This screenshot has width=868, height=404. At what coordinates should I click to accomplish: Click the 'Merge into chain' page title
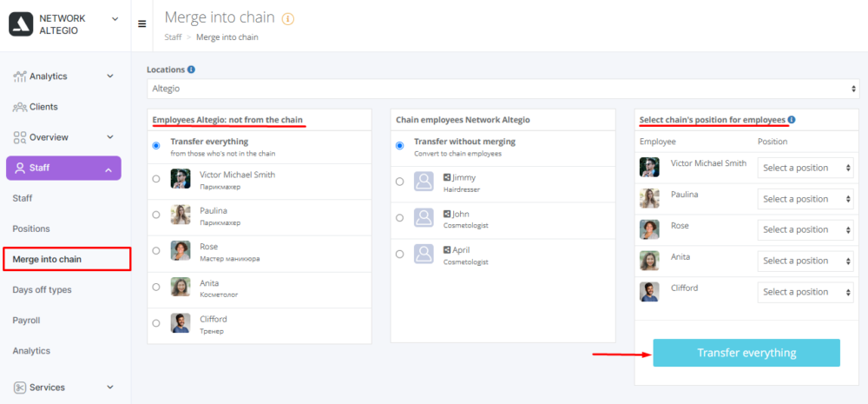(x=220, y=17)
